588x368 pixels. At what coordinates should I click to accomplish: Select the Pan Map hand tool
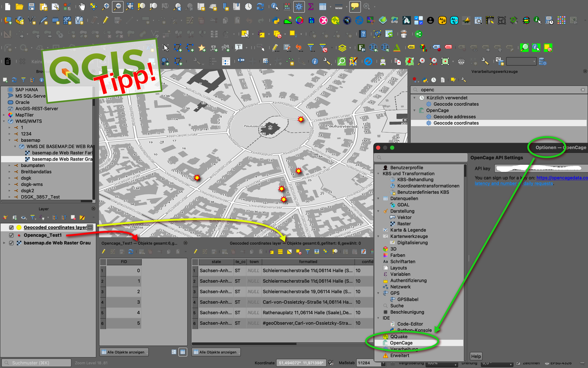(x=82, y=7)
